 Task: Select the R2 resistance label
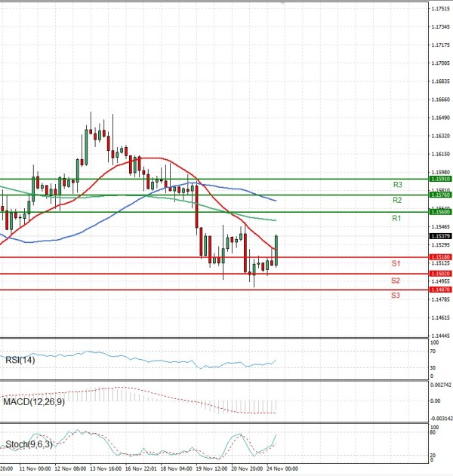click(x=397, y=201)
